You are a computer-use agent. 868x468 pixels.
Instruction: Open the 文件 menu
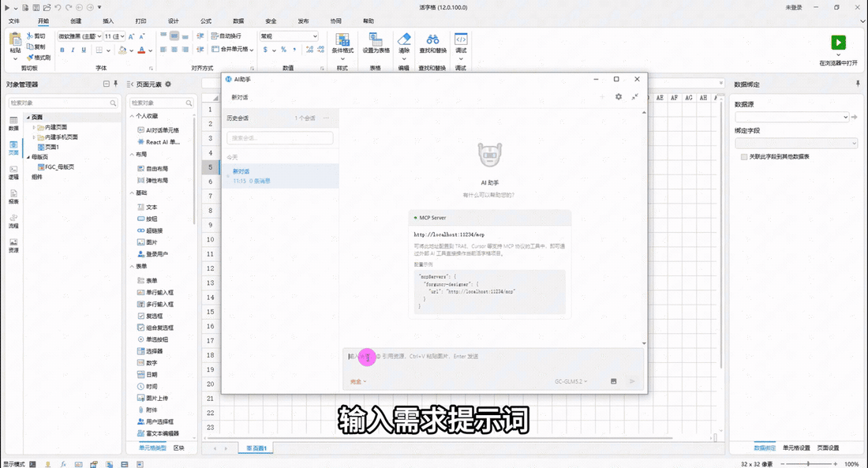coord(14,21)
